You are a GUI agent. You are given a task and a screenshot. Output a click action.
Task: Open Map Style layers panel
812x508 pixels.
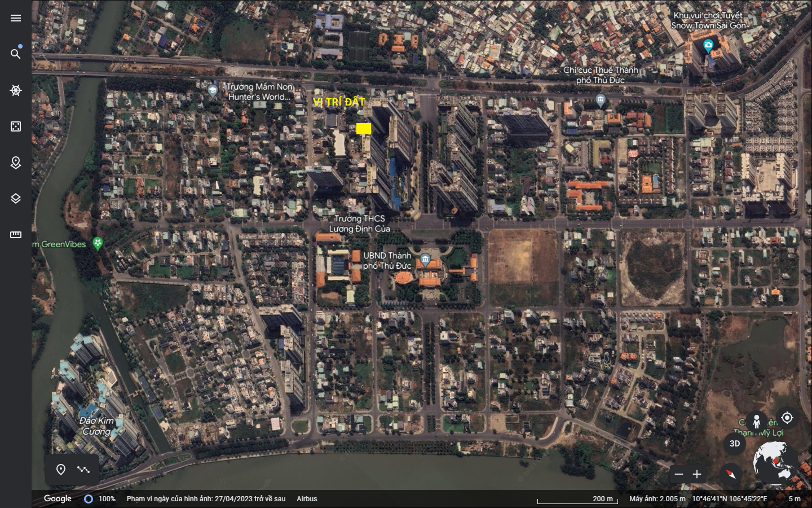pyautogui.click(x=16, y=199)
